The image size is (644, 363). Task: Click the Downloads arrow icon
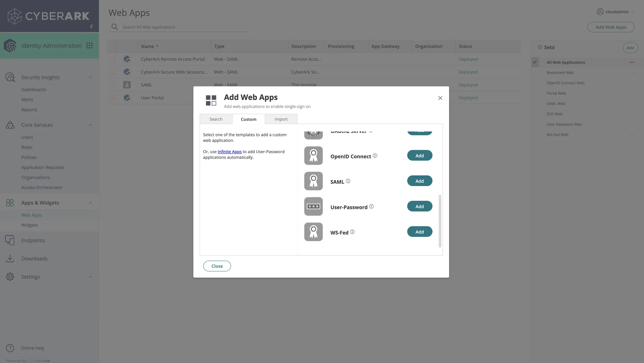point(10,258)
